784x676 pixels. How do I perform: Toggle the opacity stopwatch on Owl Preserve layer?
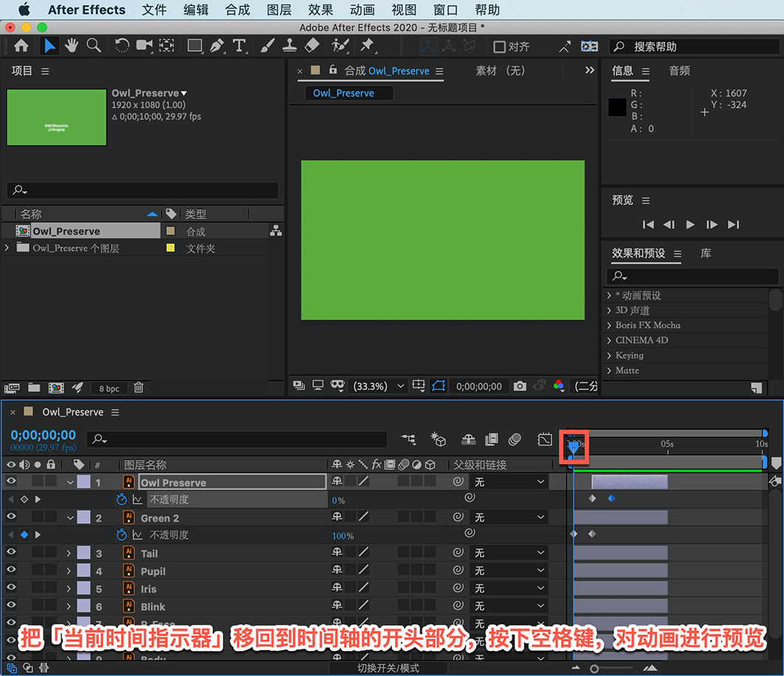point(122,499)
